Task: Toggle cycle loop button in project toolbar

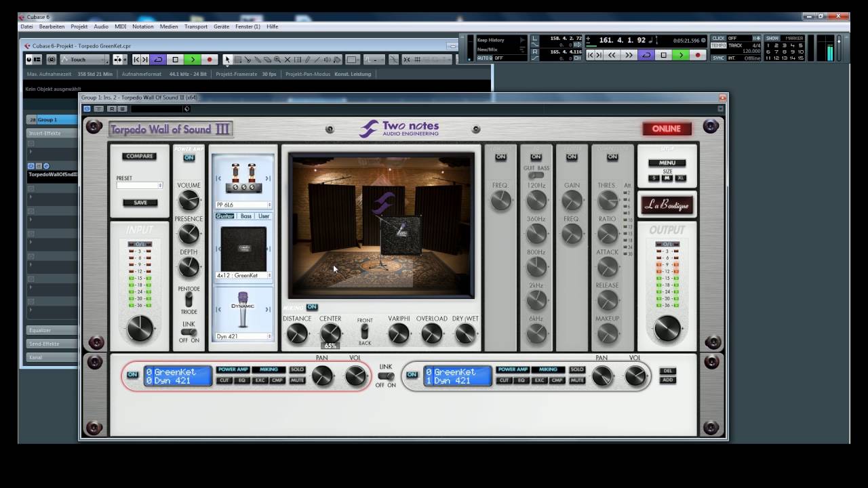Action: point(158,60)
